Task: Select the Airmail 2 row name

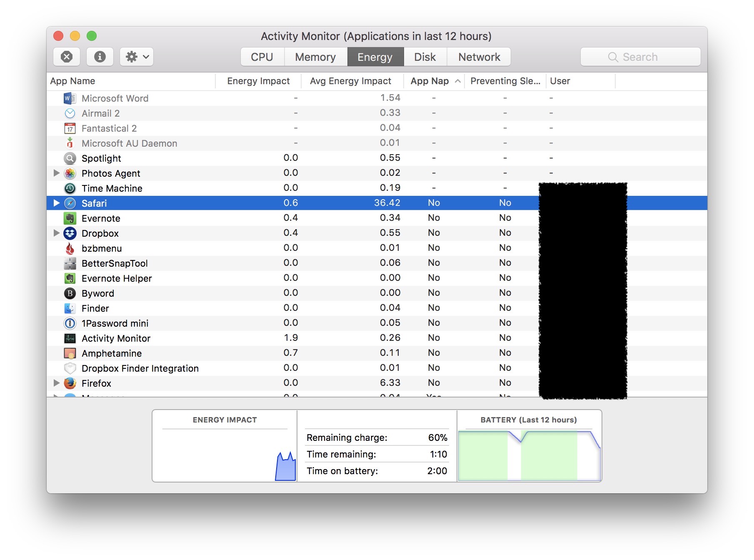Action: 101,113
